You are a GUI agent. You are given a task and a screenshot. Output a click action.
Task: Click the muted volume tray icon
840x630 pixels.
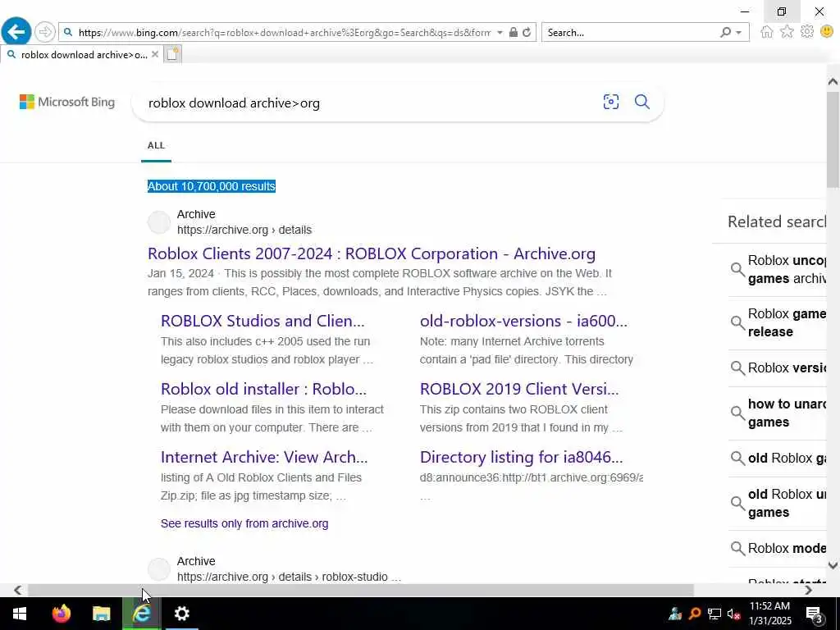pyautogui.click(x=734, y=614)
